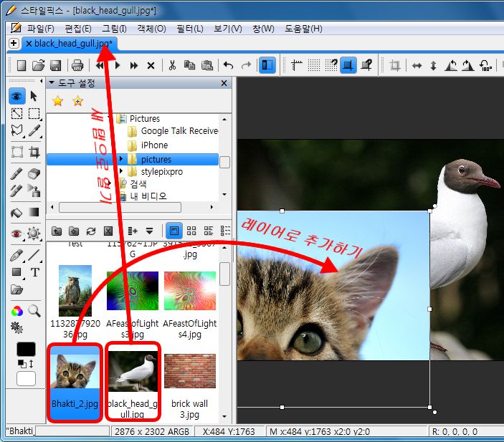Switch to the list view mode
The width and height of the screenshot is (504, 442).
pos(209,231)
